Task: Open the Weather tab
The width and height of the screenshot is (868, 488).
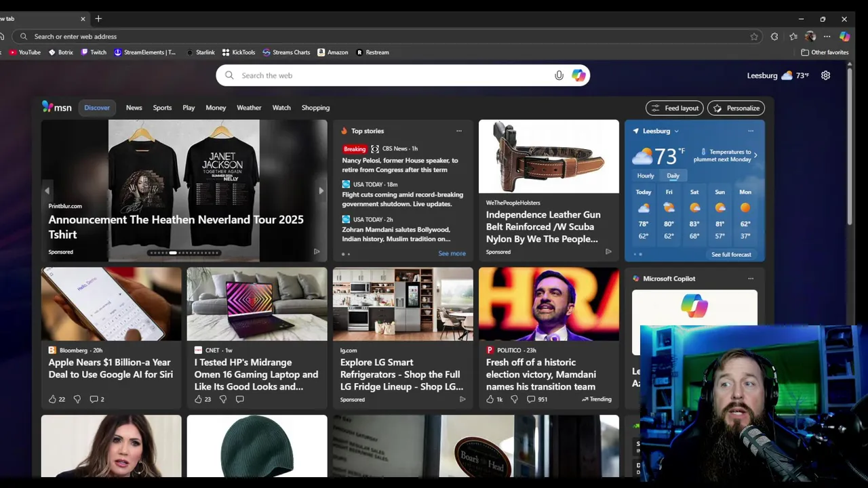Action: pyautogui.click(x=249, y=108)
